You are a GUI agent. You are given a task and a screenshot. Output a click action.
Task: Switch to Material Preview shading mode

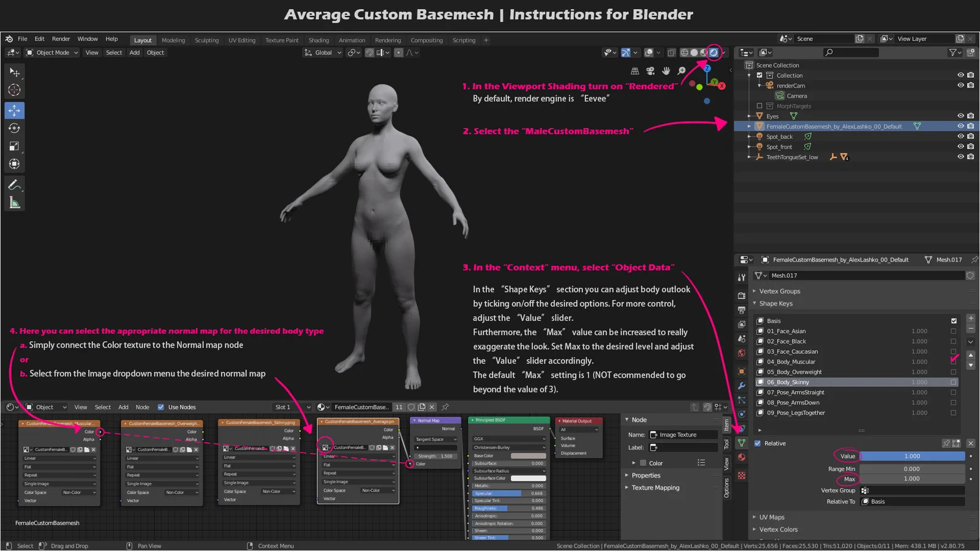tap(703, 53)
